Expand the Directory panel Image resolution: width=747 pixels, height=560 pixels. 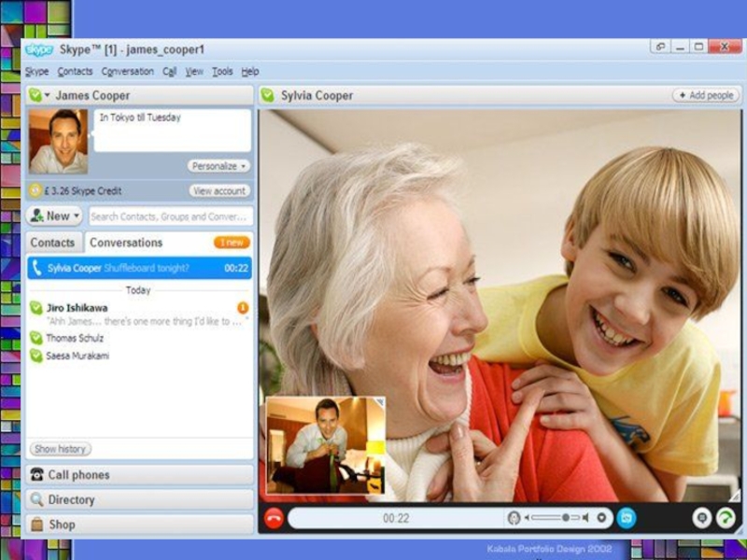(x=139, y=499)
